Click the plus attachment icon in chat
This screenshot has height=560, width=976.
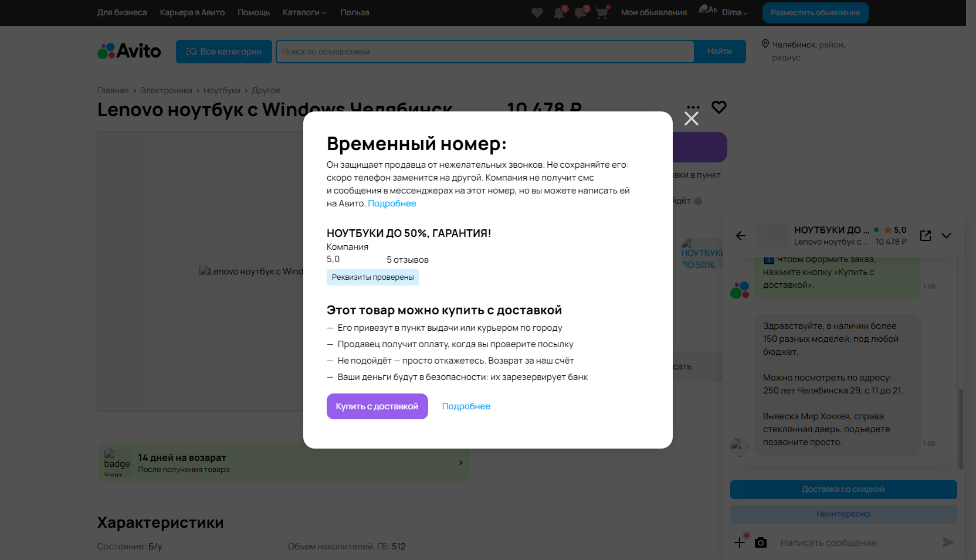pos(740,542)
